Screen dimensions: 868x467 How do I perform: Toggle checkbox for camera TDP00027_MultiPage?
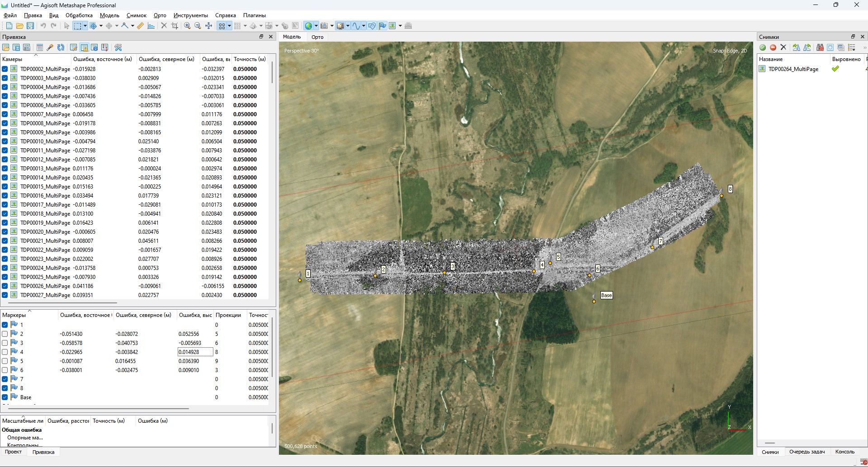click(x=5, y=295)
